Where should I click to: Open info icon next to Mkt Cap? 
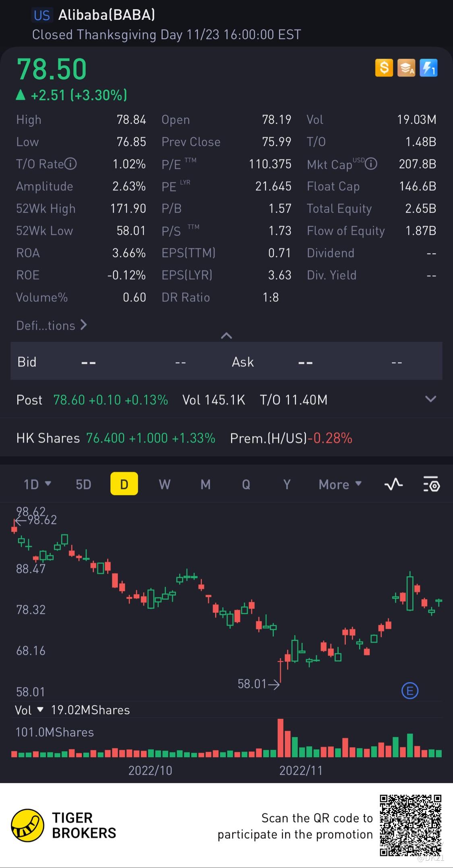click(x=371, y=164)
